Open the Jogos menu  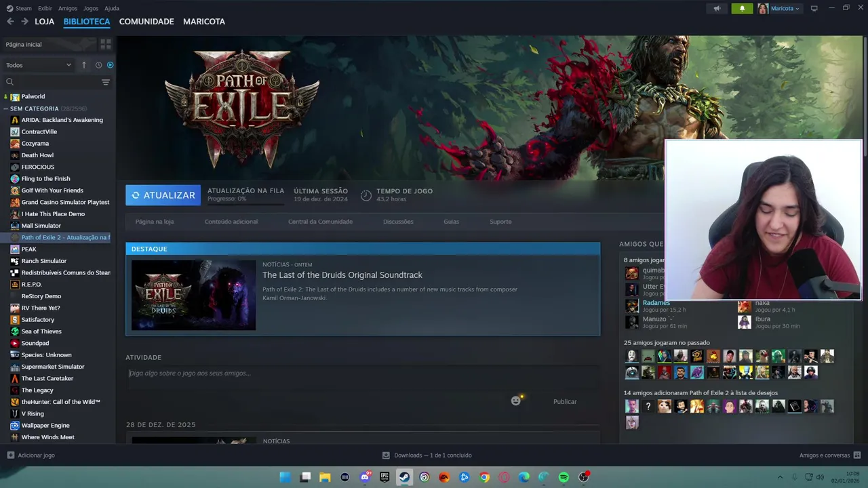91,8
